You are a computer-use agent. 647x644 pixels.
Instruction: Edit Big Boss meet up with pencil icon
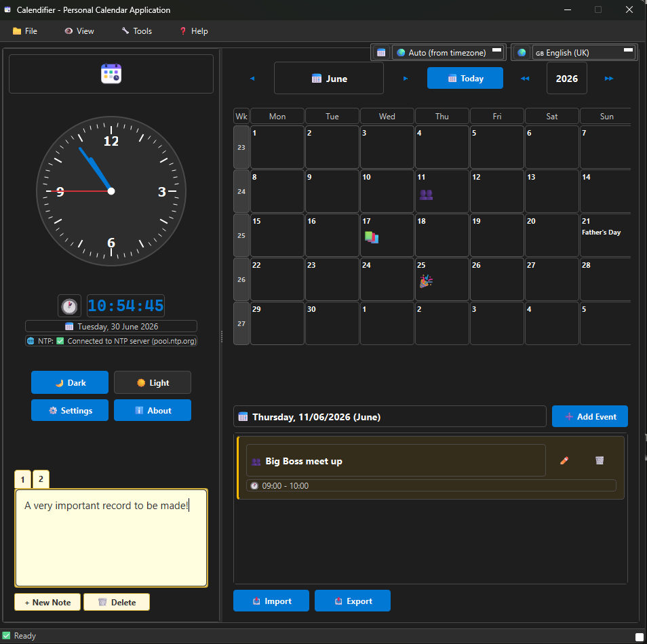click(x=564, y=460)
